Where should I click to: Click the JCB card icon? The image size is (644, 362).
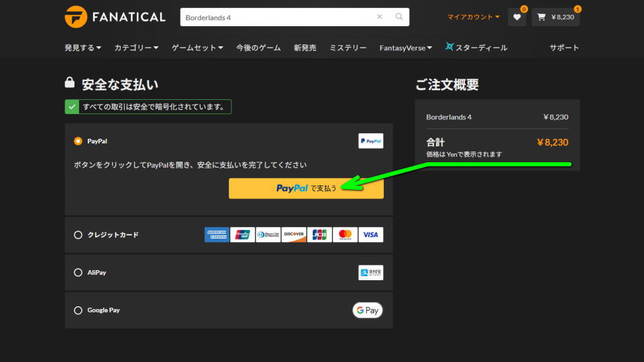tap(319, 235)
